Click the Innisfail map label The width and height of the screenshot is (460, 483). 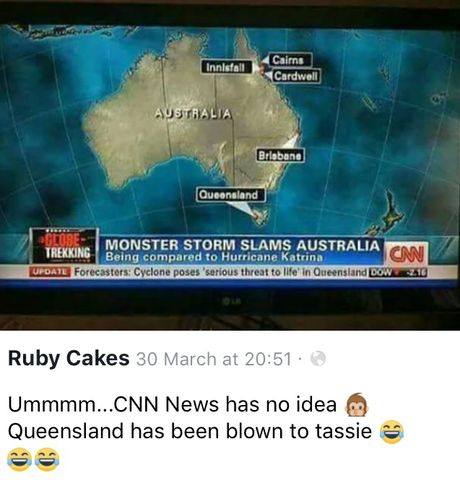[226, 67]
